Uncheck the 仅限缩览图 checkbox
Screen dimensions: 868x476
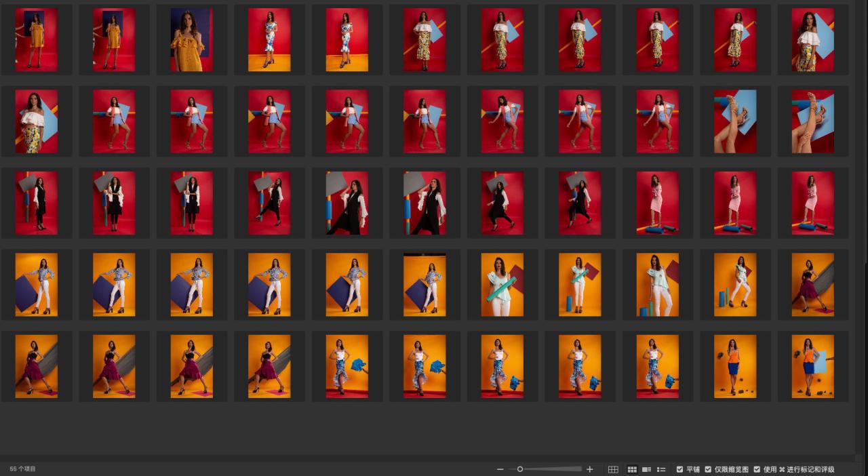tap(708, 469)
